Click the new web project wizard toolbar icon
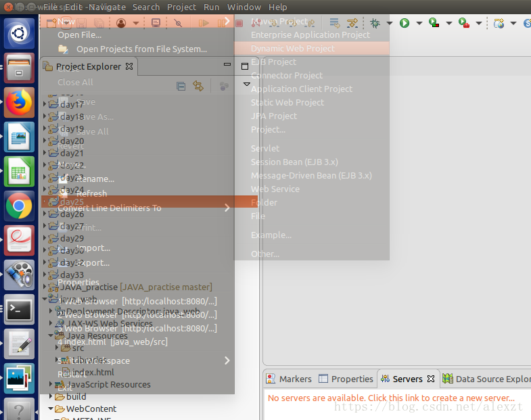 tap(499, 23)
